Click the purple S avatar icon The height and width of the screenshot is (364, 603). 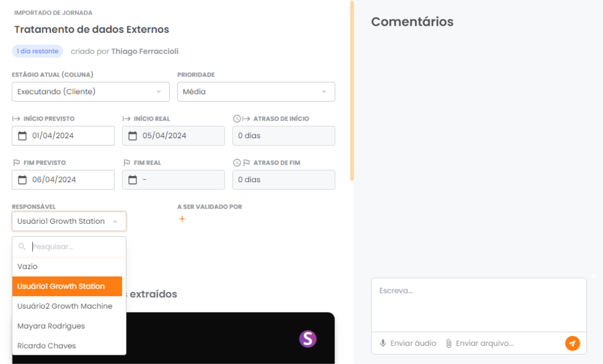tap(308, 339)
